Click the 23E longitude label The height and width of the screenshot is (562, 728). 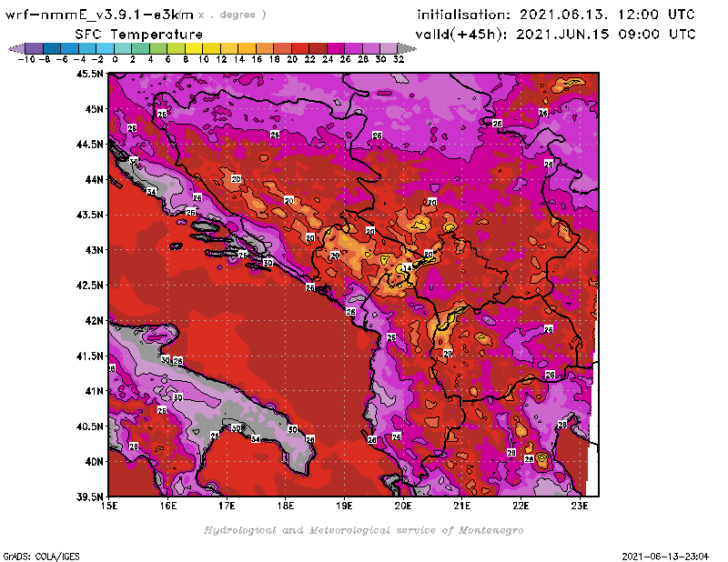(580, 506)
